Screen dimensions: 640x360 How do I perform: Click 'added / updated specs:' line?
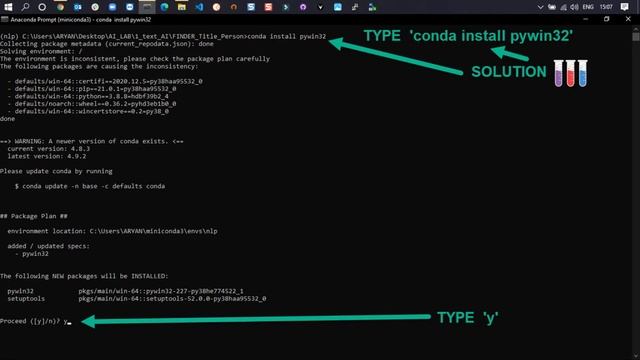click(x=48, y=246)
